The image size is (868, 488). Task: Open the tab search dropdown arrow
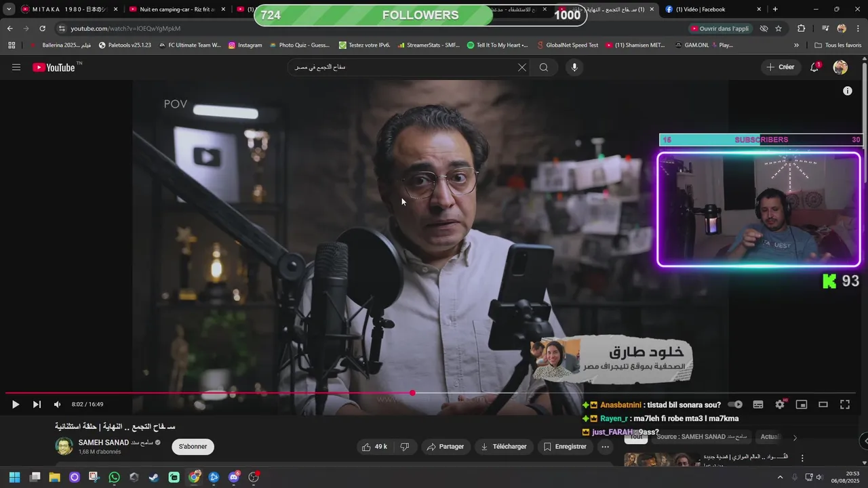point(9,9)
